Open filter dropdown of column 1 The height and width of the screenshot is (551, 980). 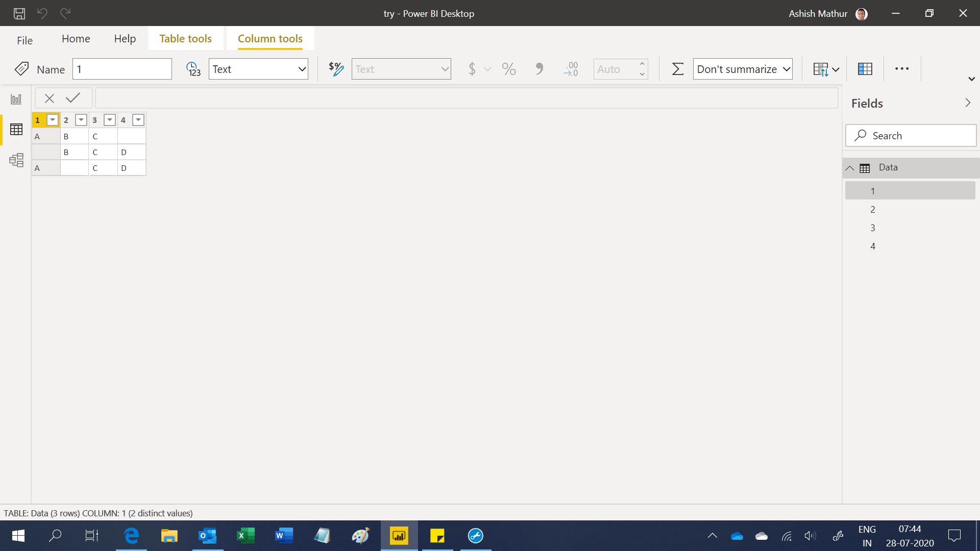coord(53,120)
